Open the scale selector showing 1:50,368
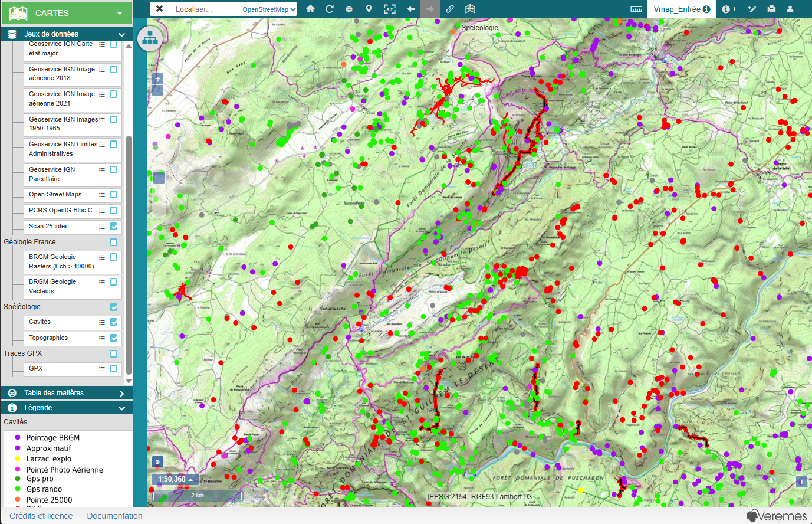The height and width of the screenshot is (524, 812). click(175, 479)
